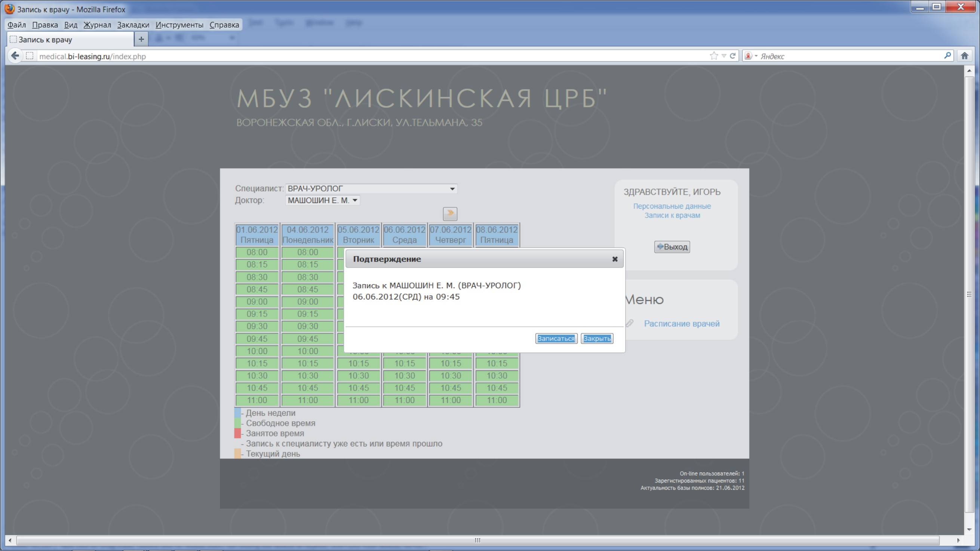This screenshot has height=551, width=980.
Task: Click the 07.06.2012 Четверг column header
Action: [451, 235]
